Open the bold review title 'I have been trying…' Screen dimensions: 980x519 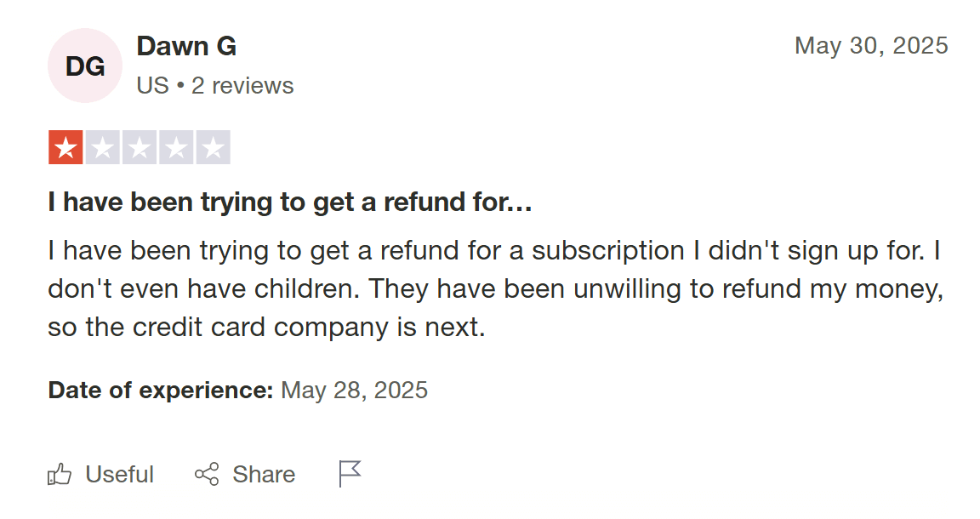pos(290,203)
